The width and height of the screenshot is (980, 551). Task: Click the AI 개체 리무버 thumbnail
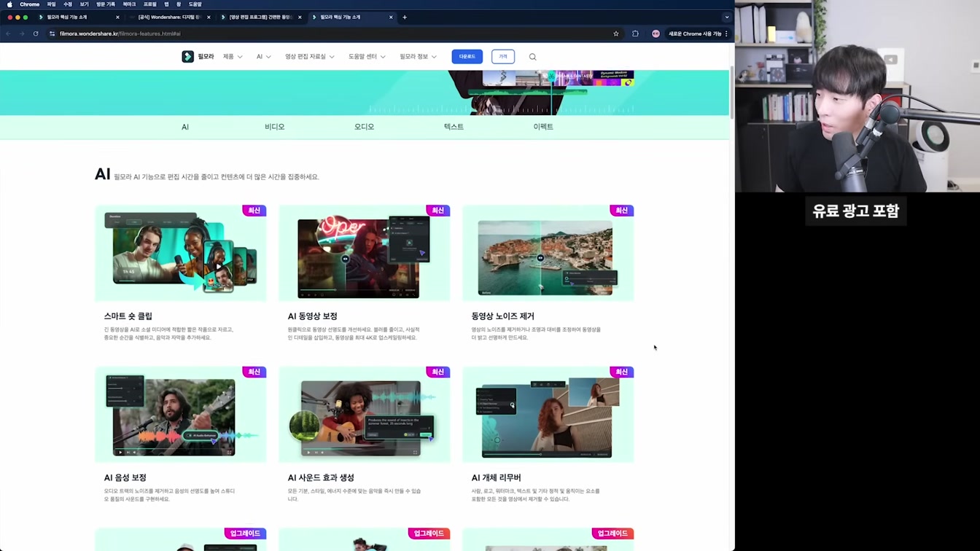(x=548, y=415)
